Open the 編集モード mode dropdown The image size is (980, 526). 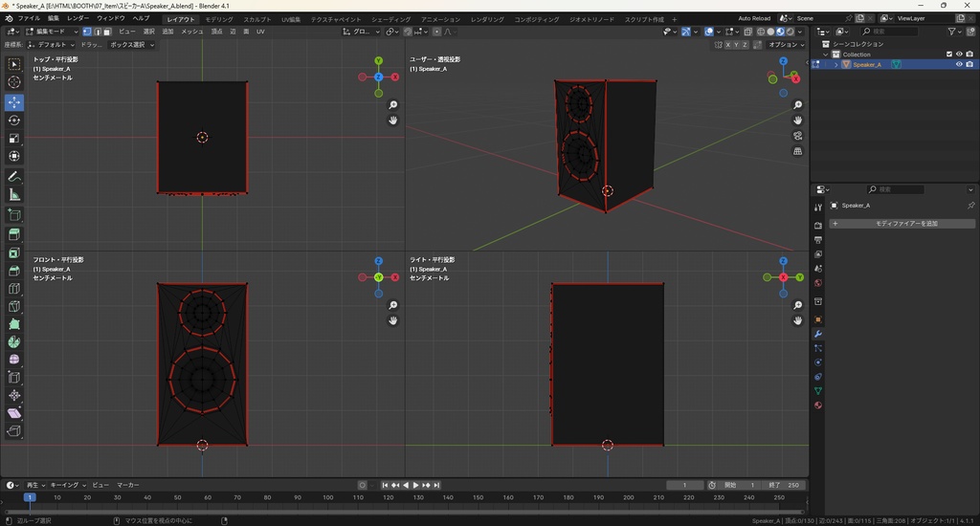click(53, 32)
